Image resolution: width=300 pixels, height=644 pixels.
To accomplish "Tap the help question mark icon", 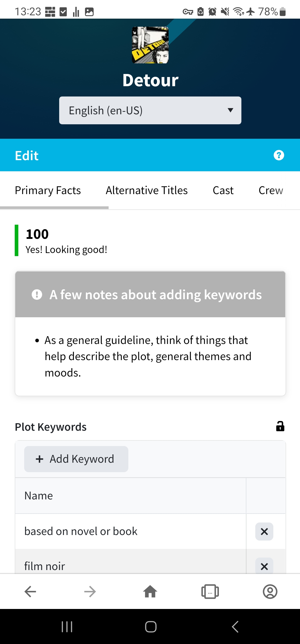I will click(279, 155).
